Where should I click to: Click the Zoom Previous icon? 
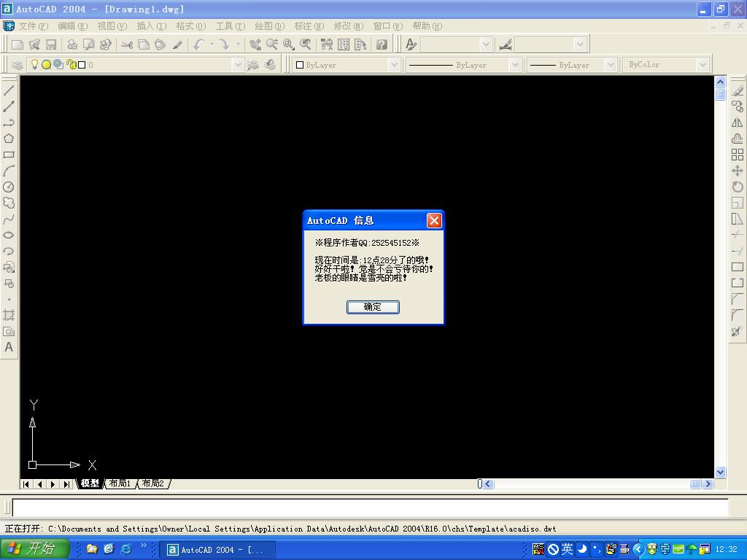click(x=306, y=44)
